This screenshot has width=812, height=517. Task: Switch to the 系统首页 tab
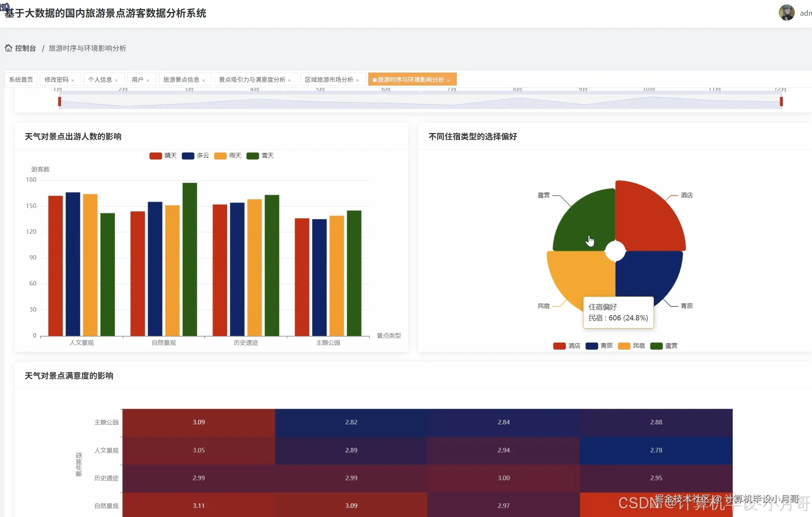point(21,80)
